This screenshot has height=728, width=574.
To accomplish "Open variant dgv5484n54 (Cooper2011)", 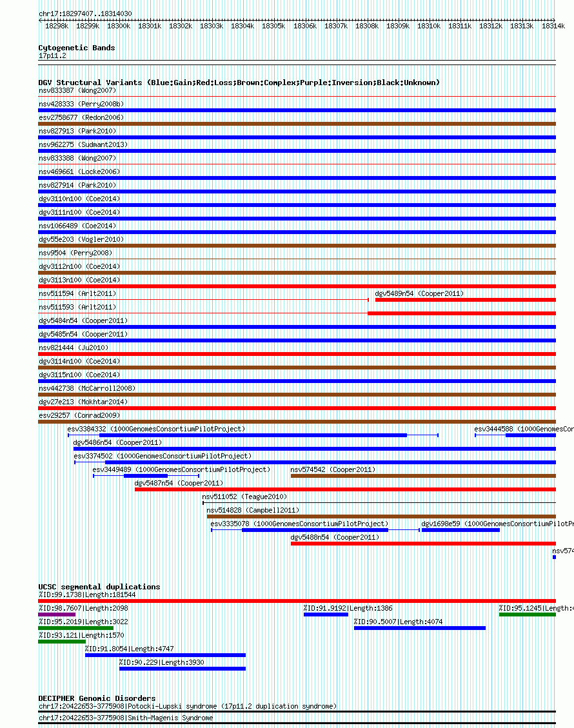I will 83,320.
